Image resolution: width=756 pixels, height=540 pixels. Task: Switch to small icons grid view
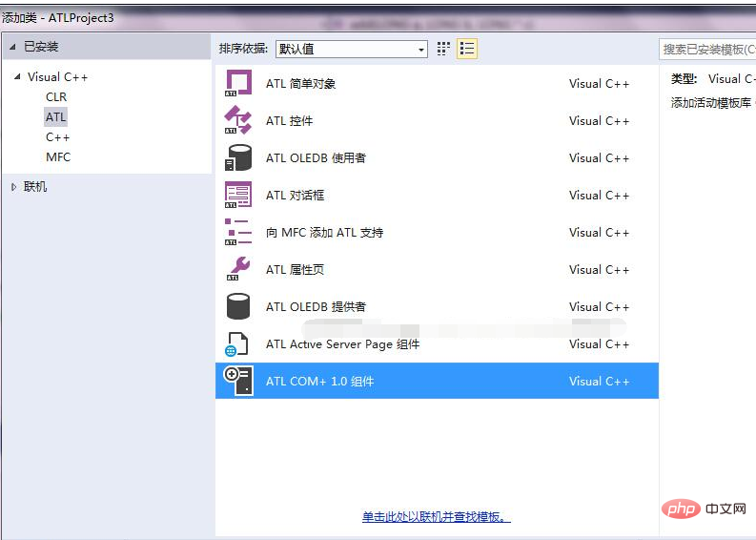443,49
